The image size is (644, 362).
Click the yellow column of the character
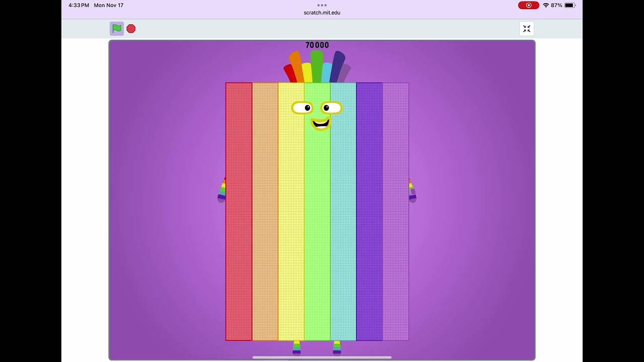click(x=291, y=211)
